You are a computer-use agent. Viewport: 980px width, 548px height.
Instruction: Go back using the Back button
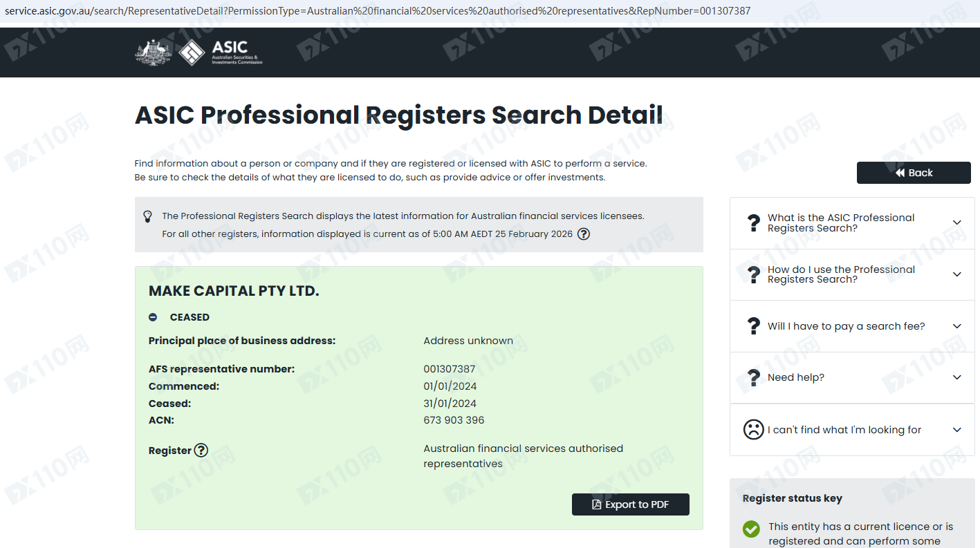914,173
